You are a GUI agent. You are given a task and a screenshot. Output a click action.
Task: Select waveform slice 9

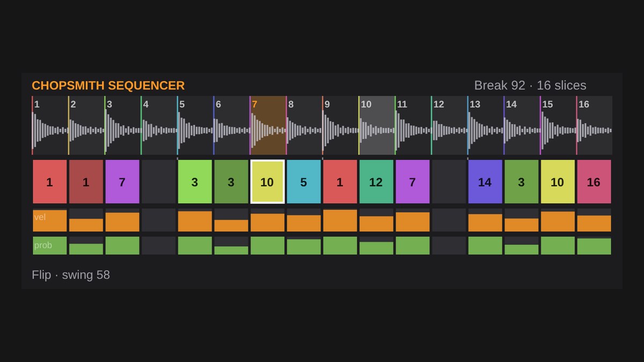coord(341,125)
